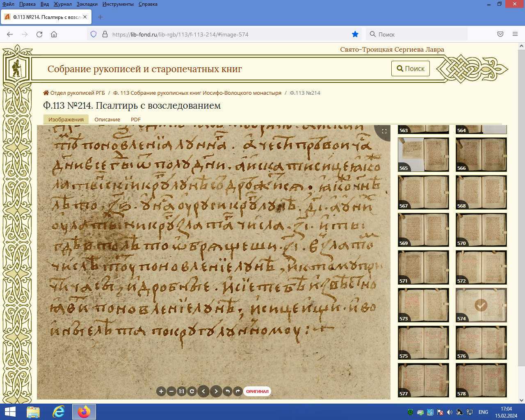Open the Описание tab
The width and height of the screenshot is (525, 420).
107,119
